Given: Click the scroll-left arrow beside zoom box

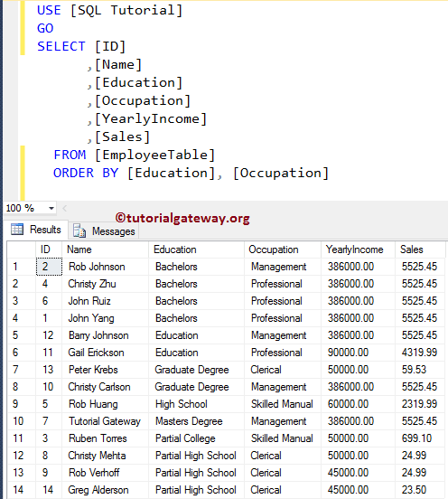Looking at the screenshot, I should [x=64, y=209].
